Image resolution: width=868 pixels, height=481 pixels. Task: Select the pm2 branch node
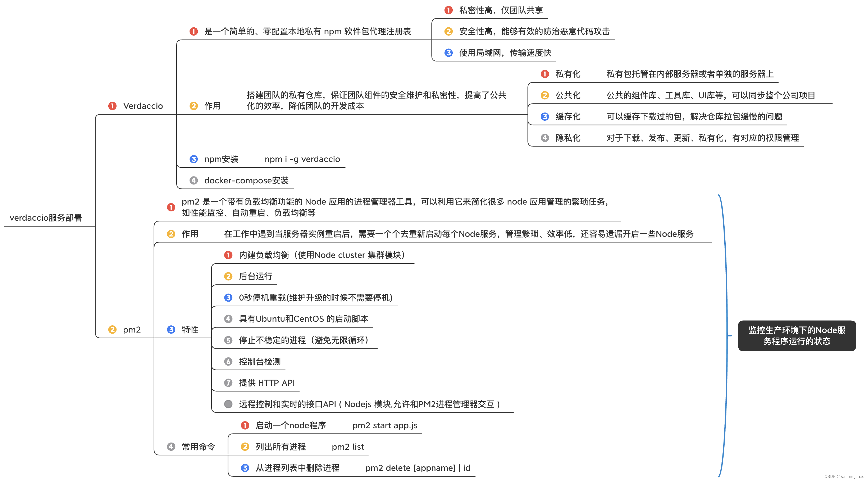(x=132, y=330)
